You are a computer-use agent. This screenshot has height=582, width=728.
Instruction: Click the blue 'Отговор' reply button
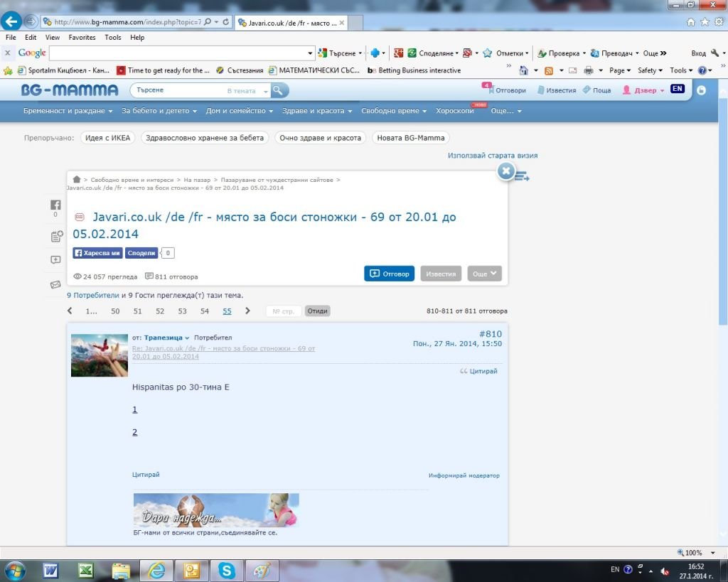point(389,274)
